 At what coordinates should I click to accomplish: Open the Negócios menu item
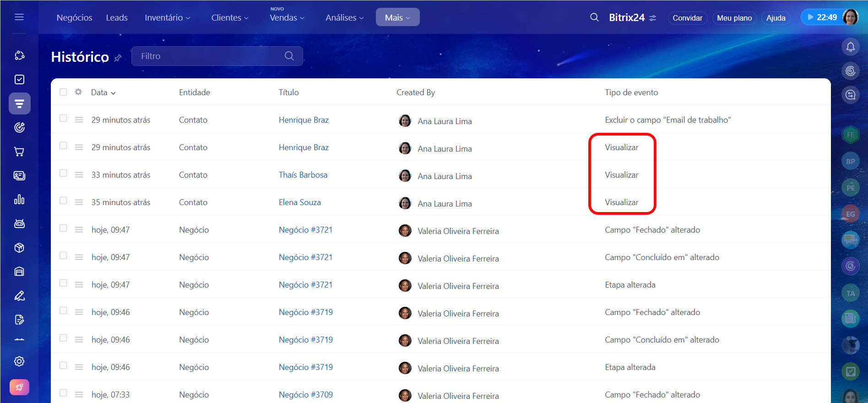point(74,17)
